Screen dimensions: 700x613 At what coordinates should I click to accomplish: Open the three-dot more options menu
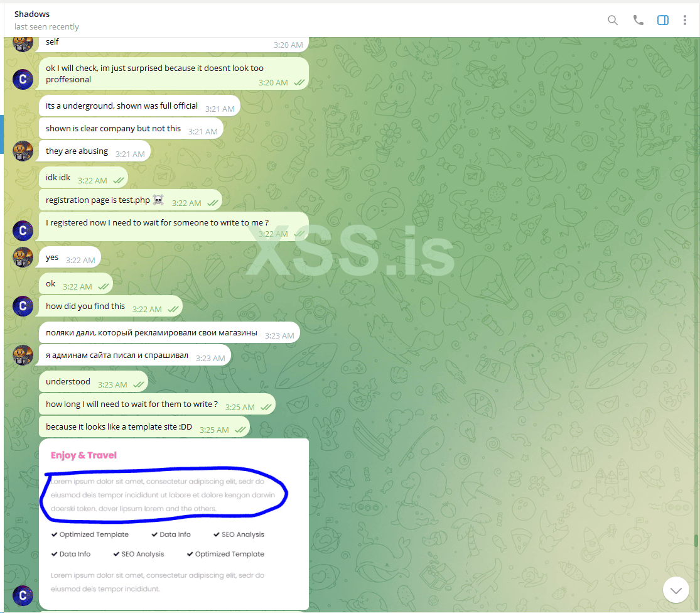[684, 20]
